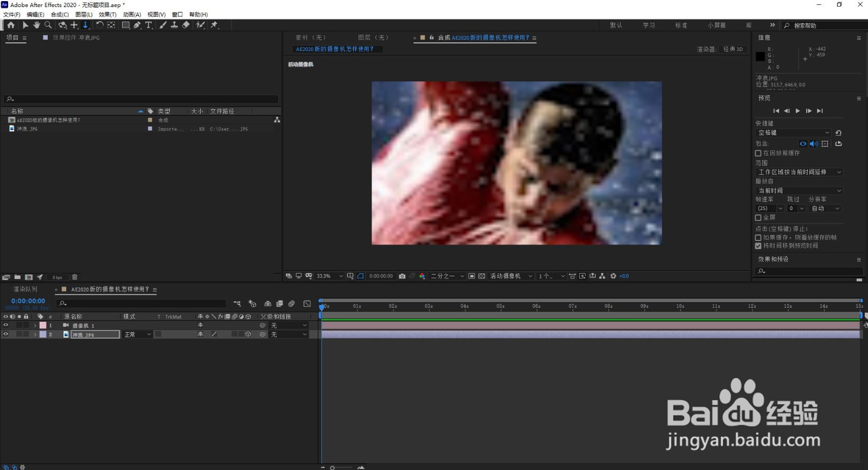The image size is (868, 470).
Task: Click the composition flowchart icon in viewer bar
Action: click(602, 276)
